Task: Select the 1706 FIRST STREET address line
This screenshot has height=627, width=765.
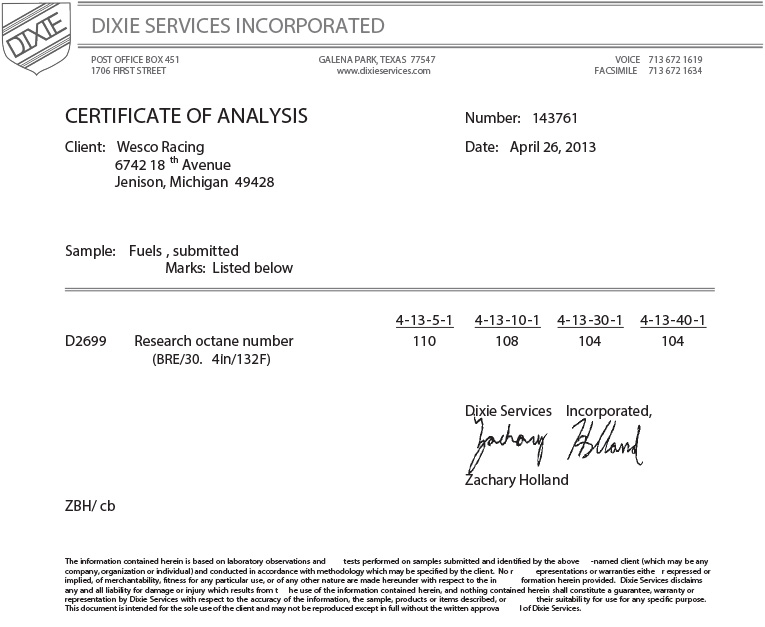Action: coord(128,71)
